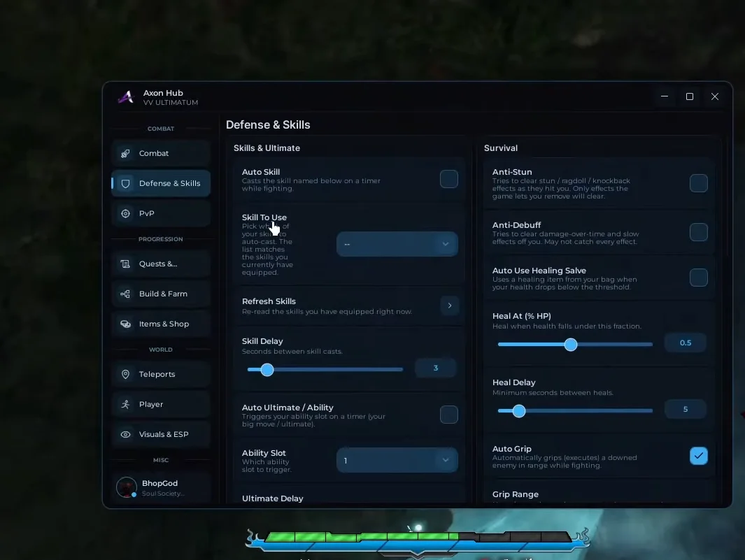Click the Teleports map pin icon
Viewport: 745px width, 560px height.
pos(125,374)
